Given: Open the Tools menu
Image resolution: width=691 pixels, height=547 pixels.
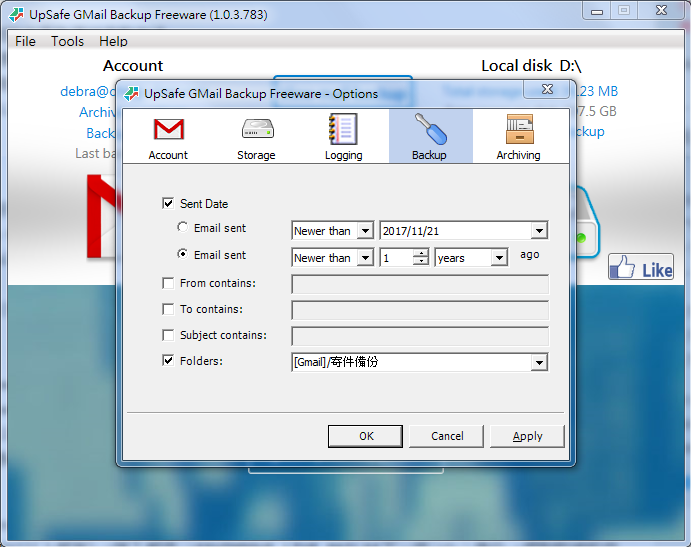Looking at the screenshot, I should 67,41.
